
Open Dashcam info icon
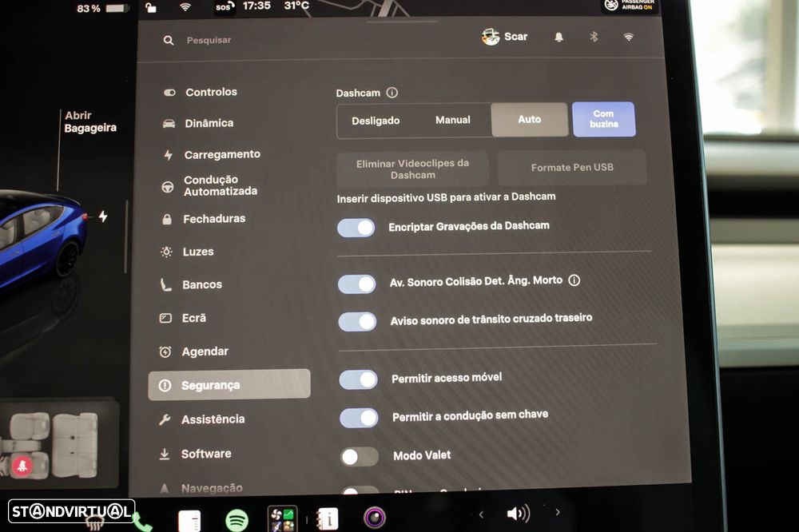pyautogui.click(x=392, y=93)
